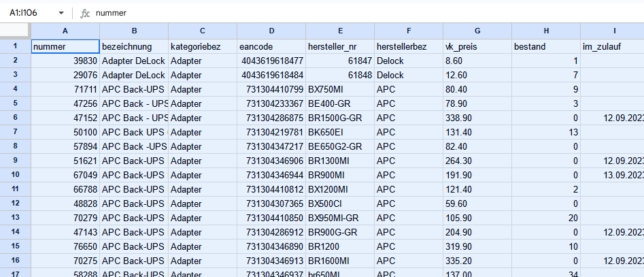Viewport: 644px width, 277px height.
Task: Open the Name Box dropdown arrow
Action: click(61, 13)
